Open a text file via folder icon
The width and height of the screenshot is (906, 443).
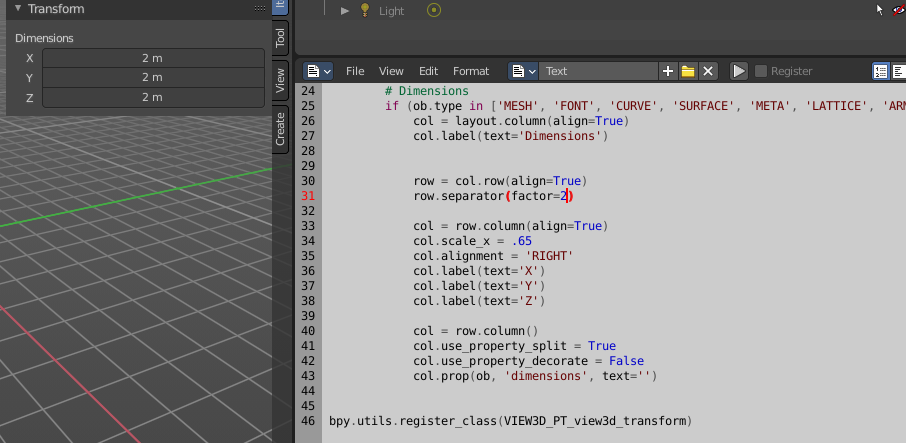coord(688,71)
